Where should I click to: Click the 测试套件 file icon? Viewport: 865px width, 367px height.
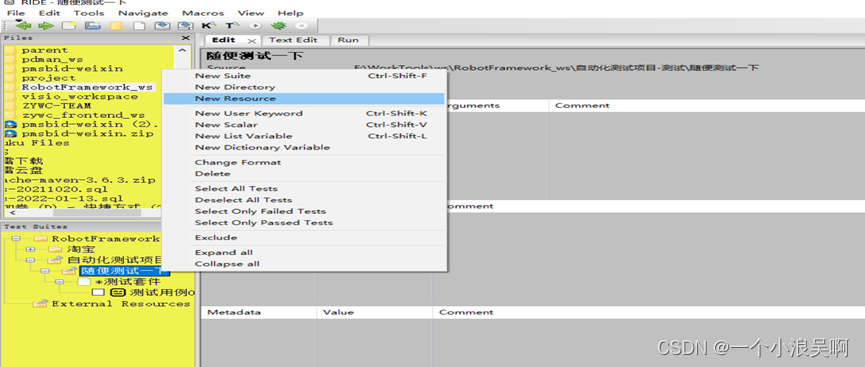coord(83,281)
